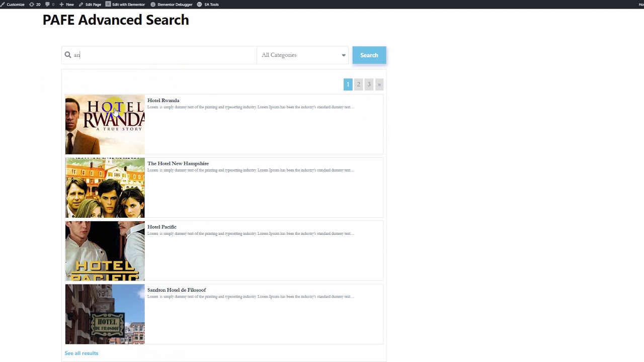Click the Hotel Pacific title
Image resolution: width=644 pixels, height=362 pixels.
[162, 227]
